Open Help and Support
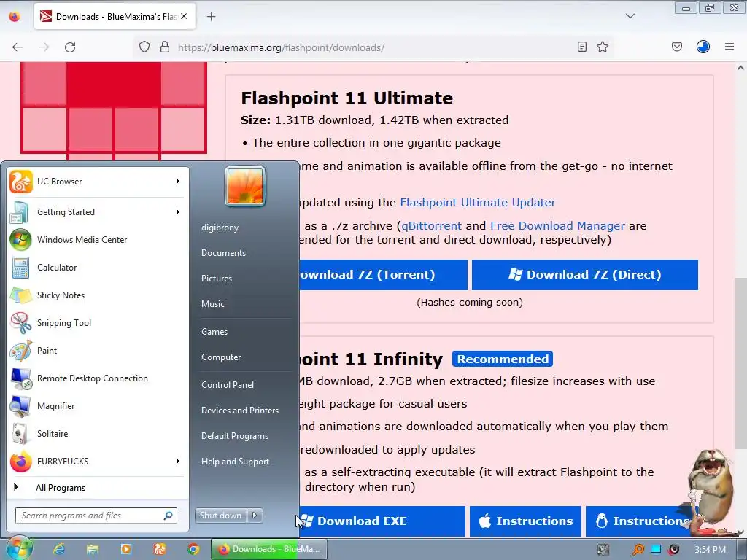Viewport: 747px width, 560px height. tap(235, 462)
